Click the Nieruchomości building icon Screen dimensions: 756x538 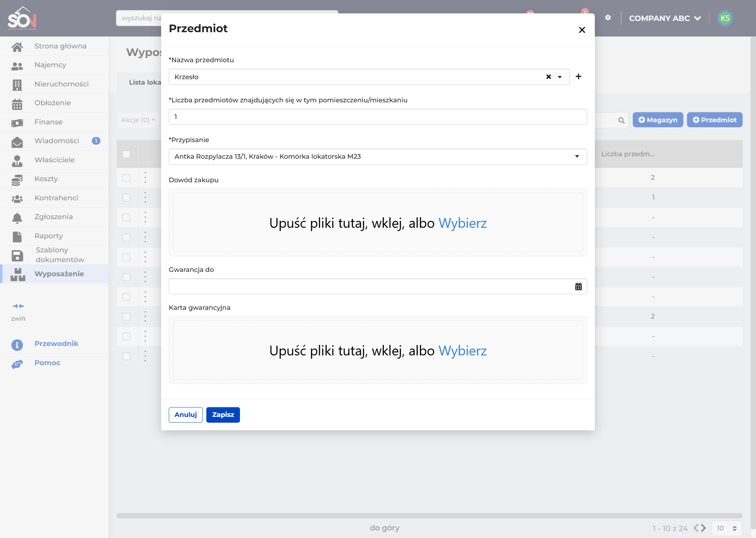tap(17, 85)
